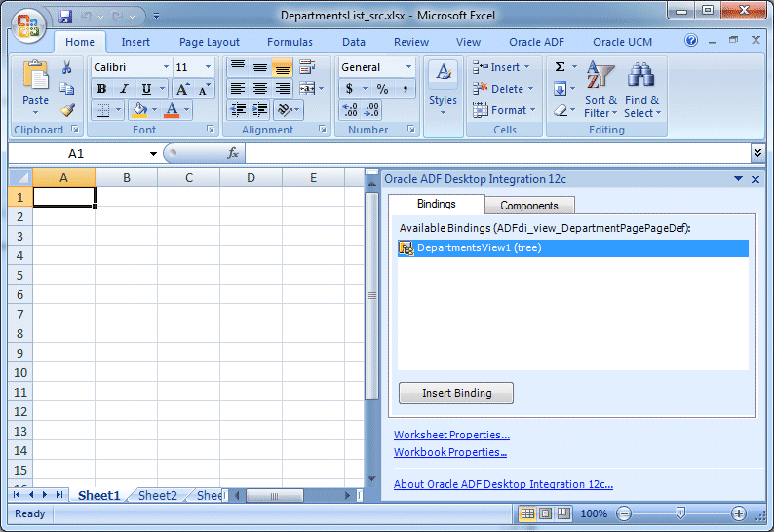The height and width of the screenshot is (532, 774).
Task: Decrease cell indent
Action: (238, 109)
